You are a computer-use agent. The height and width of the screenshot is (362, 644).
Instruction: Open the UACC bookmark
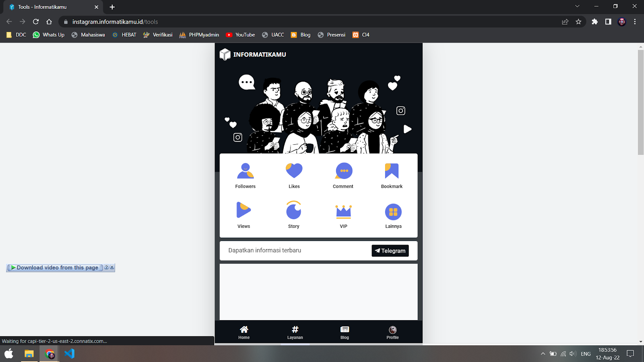[273, 35]
